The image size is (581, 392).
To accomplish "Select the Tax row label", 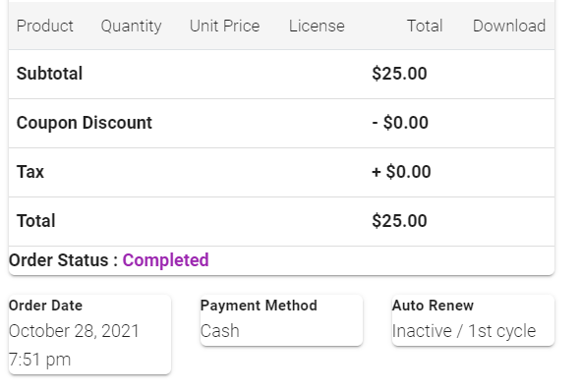I will click(x=30, y=172).
